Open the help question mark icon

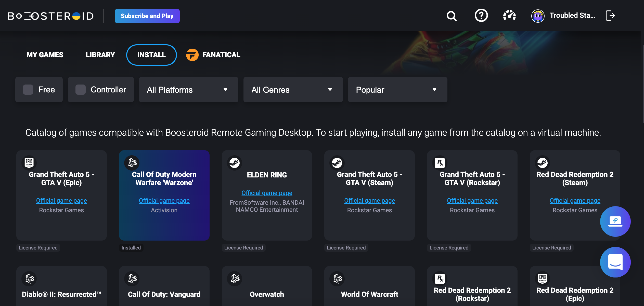pyautogui.click(x=481, y=16)
